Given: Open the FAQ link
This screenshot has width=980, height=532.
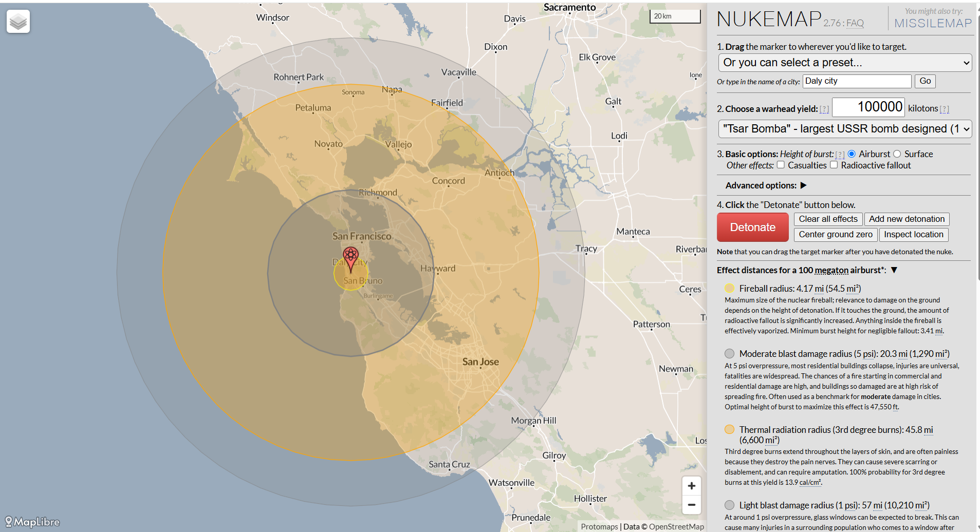Looking at the screenshot, I should tap(855, 23).
